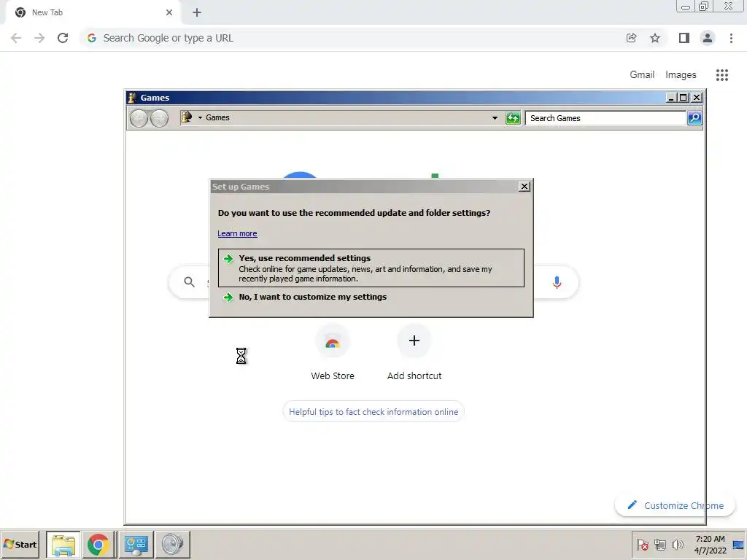Click the volume tray icon
The image size is (747, 560).
click(x=677, y=544)
